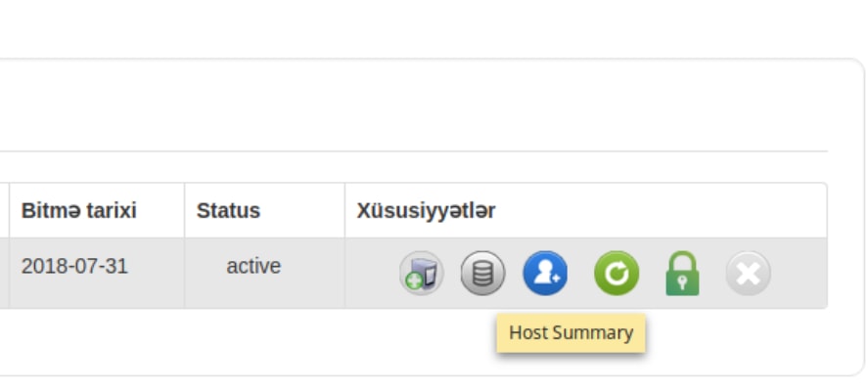The image size is (868, 389).
Task: Open the gray database stack icon
Action: click(482, 273)
